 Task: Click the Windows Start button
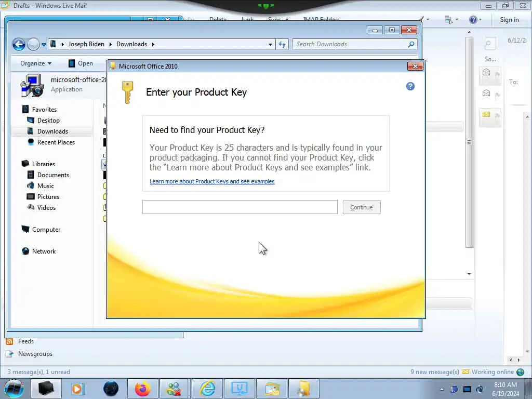pos(14,389)
